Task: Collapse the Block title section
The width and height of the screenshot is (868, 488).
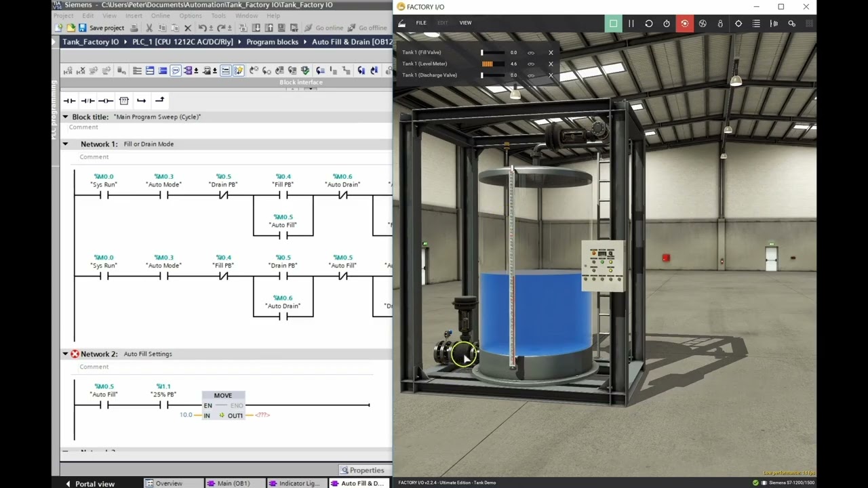Action: 66,117
